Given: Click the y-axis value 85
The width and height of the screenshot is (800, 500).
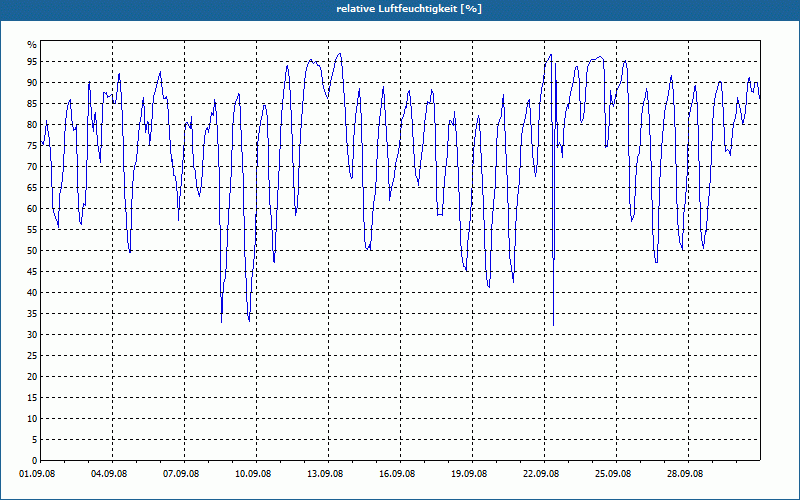Looking at the screenshot, I should point(32,104).
